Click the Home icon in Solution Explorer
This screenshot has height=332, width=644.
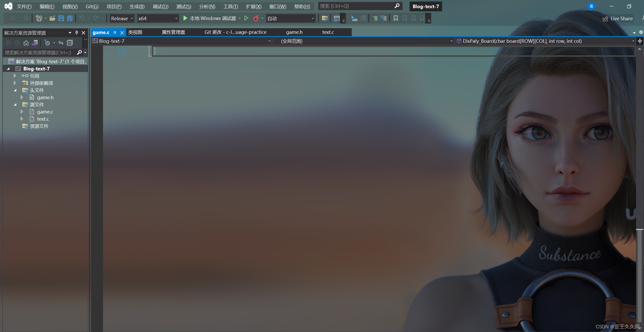pos(26,43)
